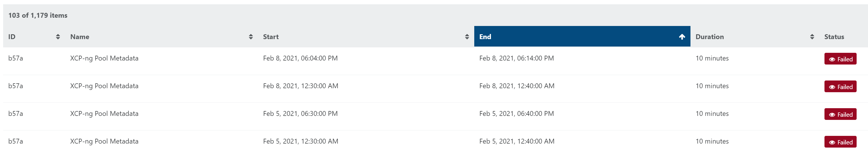Click eye icon on Feb 5 06:40 PM row
The image size is (868, 149).
[x=832, y=115]
